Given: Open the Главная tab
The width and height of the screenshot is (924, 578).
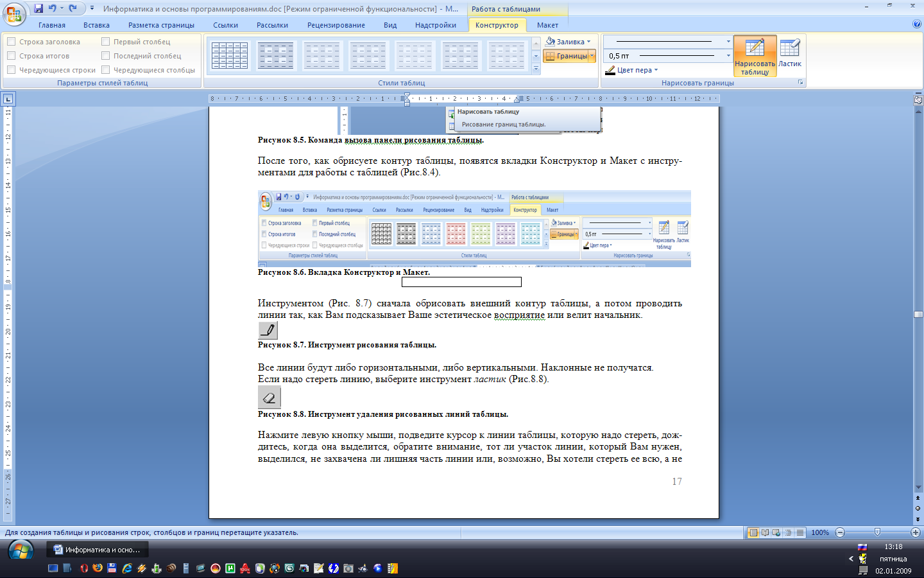Looking at the screenshot, I should 52,25.
